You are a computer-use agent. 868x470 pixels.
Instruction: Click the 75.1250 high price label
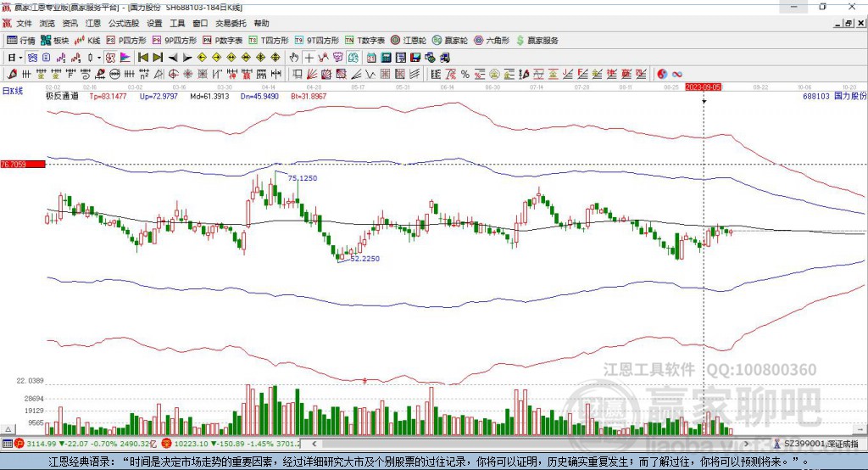[x=303, y=178]
